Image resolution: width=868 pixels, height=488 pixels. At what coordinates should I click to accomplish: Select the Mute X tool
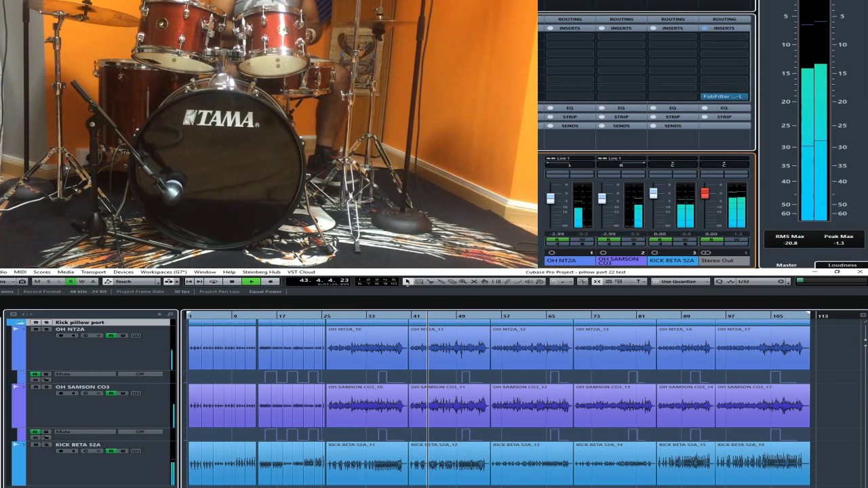point(474,281)
